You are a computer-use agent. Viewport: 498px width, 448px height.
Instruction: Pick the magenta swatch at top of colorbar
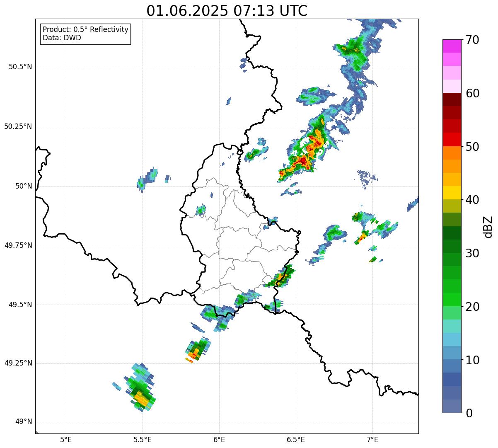452,46
